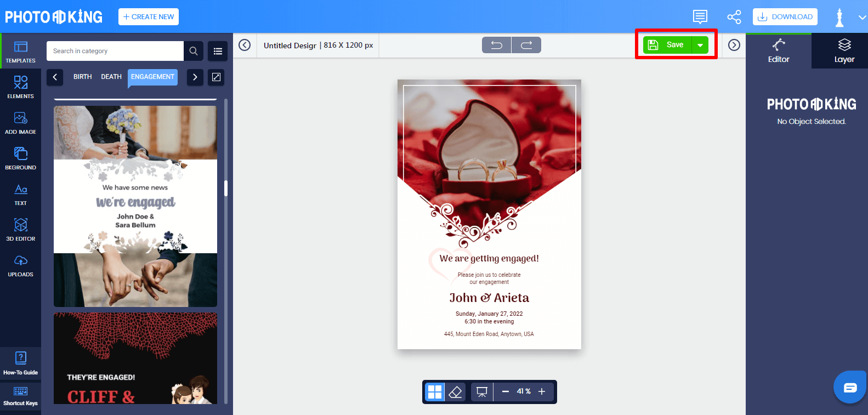
Task: Redo the last action
Action: (x=526, y=45)
